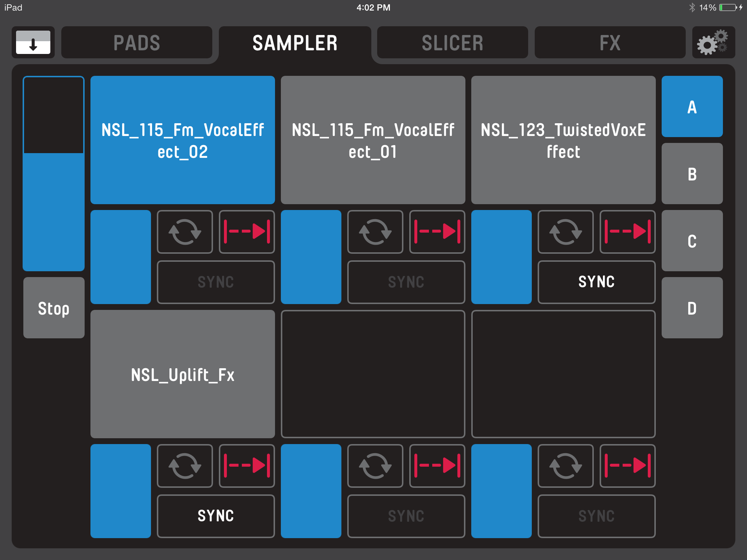This screenshot has width=747, height=560.
Task: Switch to the SLICER tab
Action: point(452,43)
